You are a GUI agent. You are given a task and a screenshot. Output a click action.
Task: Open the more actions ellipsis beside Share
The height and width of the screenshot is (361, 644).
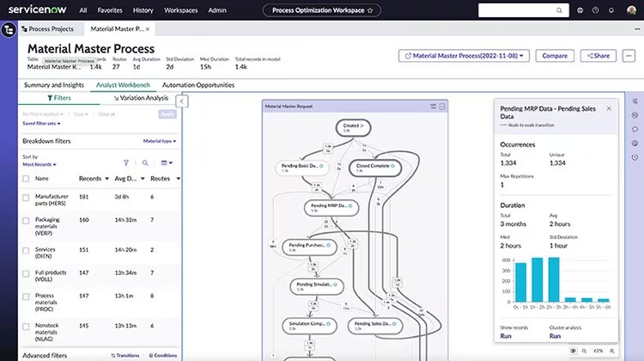pos(629,56)
